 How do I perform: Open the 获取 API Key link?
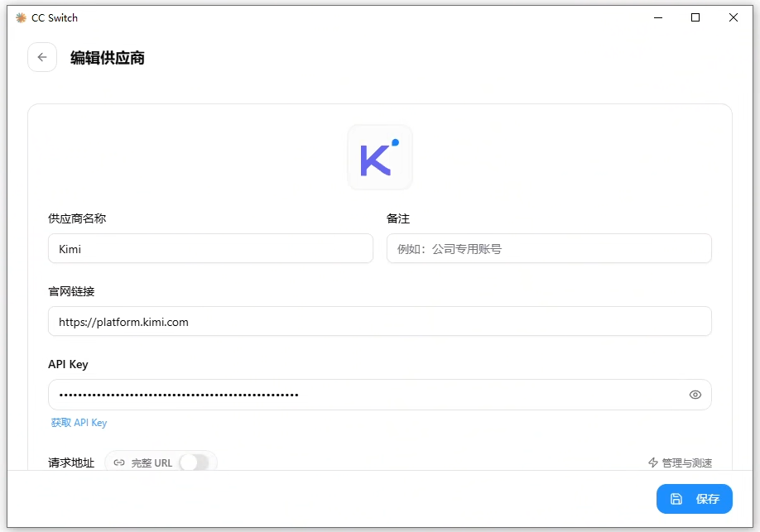tap(79, 423)
